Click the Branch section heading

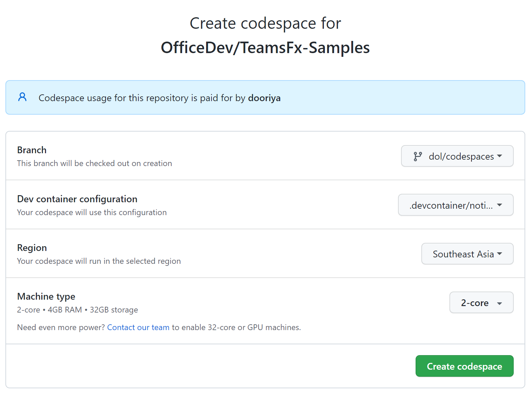pyautogui.click(x=32, y=150)
